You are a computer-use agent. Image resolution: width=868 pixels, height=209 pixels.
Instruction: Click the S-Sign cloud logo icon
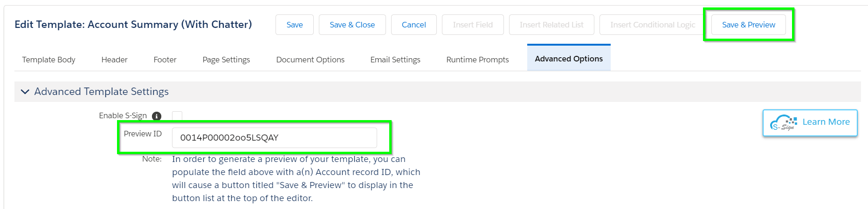coord(784,123)
